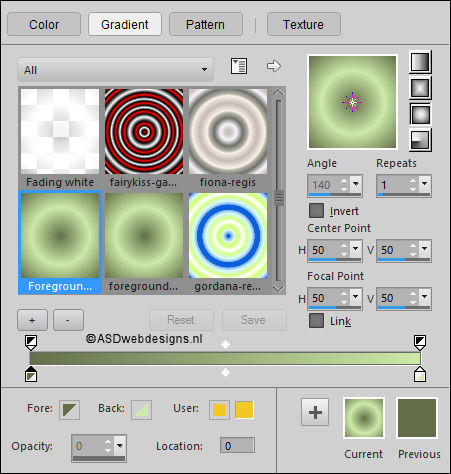Click the import gradient arrow icon

274,66
